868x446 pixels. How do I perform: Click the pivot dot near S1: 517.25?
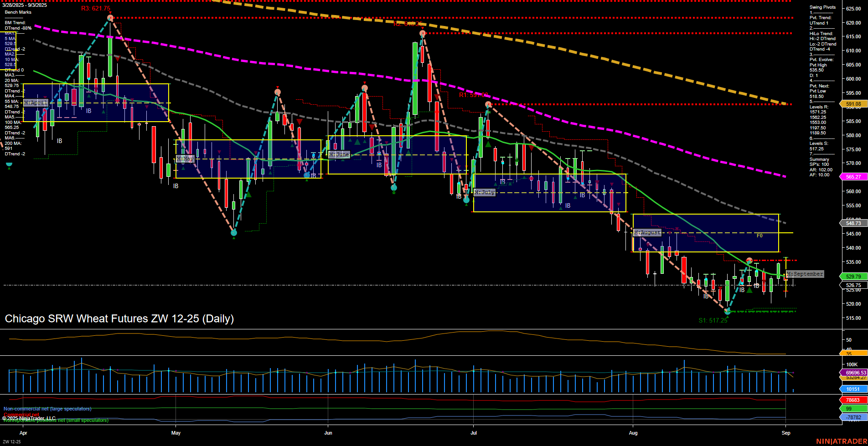[727, 312]
